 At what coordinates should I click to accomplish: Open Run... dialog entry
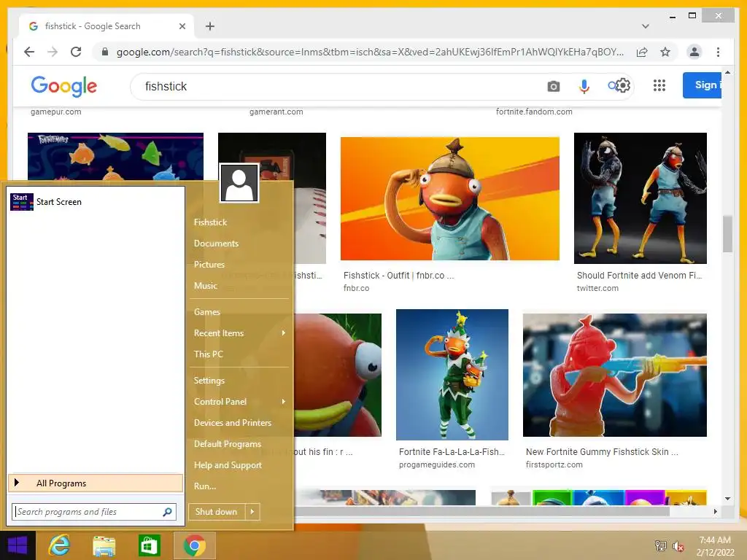(x=205, y=486)
